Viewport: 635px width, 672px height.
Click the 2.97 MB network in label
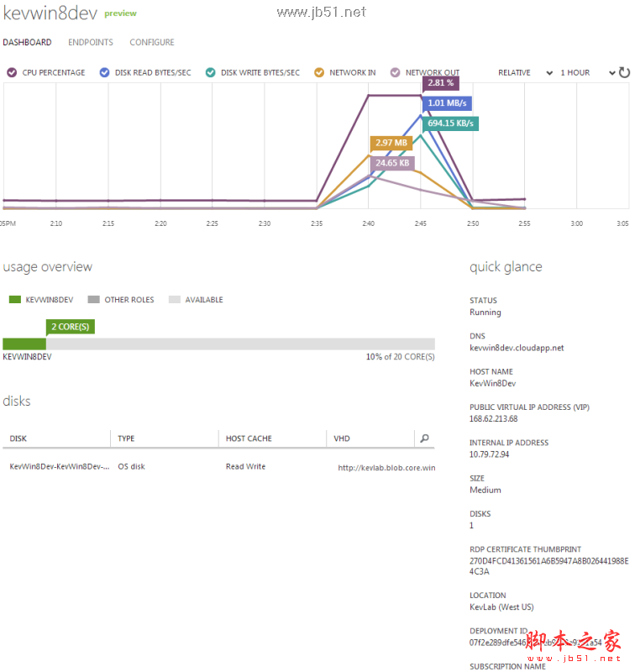tap(391, 143)
